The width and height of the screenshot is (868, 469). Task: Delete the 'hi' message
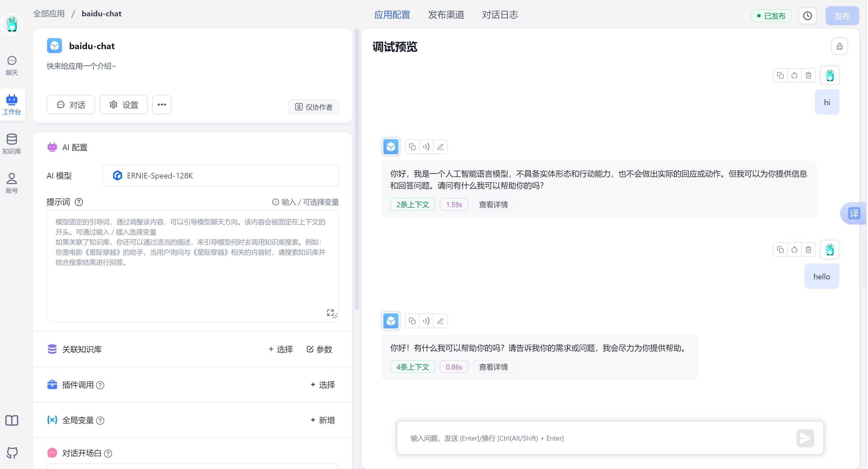[808, 75]
